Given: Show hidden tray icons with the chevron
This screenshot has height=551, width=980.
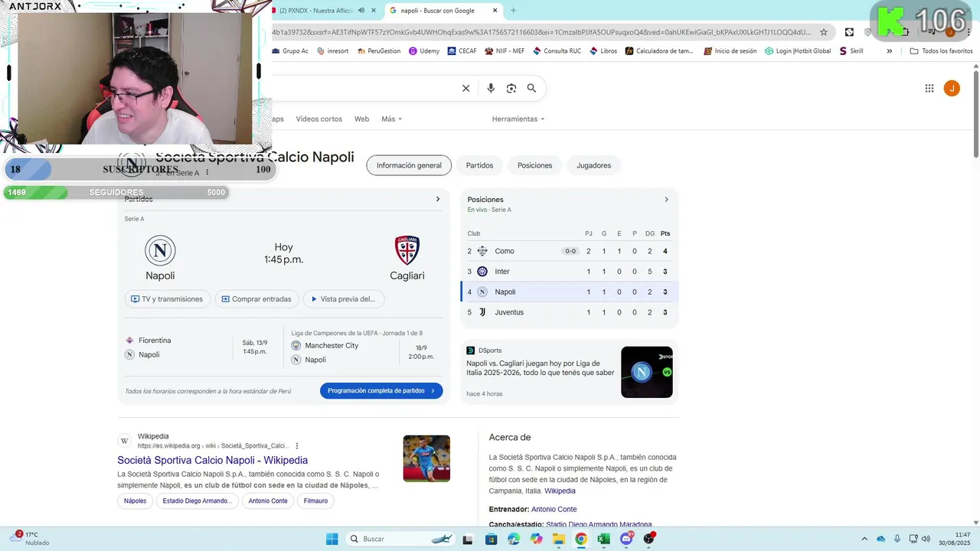Looking at the screenshot, I should [x=864, y=539].
